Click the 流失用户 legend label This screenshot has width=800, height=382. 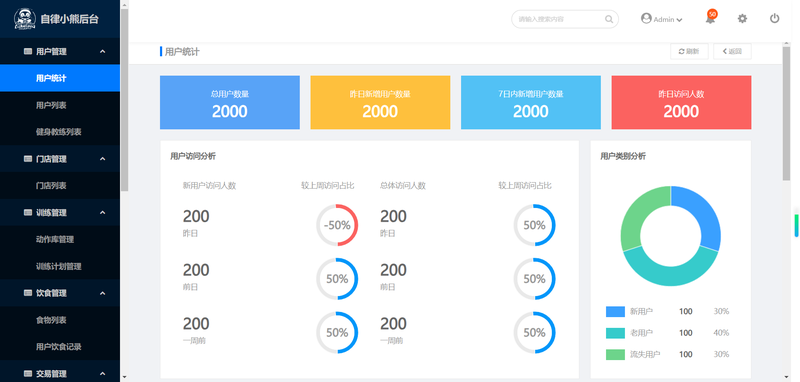click(645, 354)
